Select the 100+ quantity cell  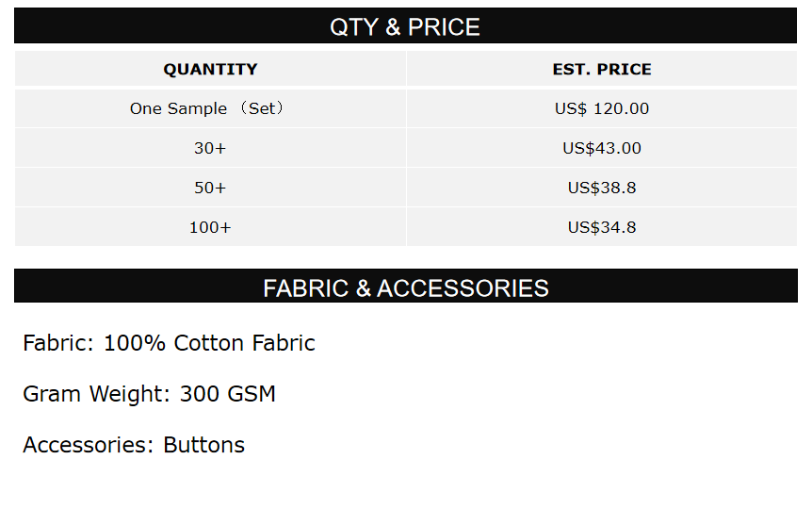[x=210, y=227]
